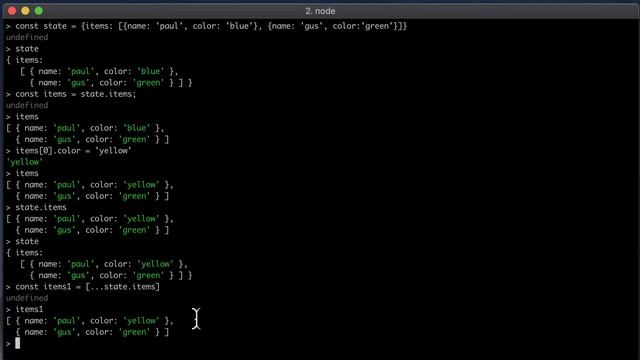Click the 'const items = state.items;' line
This screenshot has height=360, width=640.
coord(71,94)
